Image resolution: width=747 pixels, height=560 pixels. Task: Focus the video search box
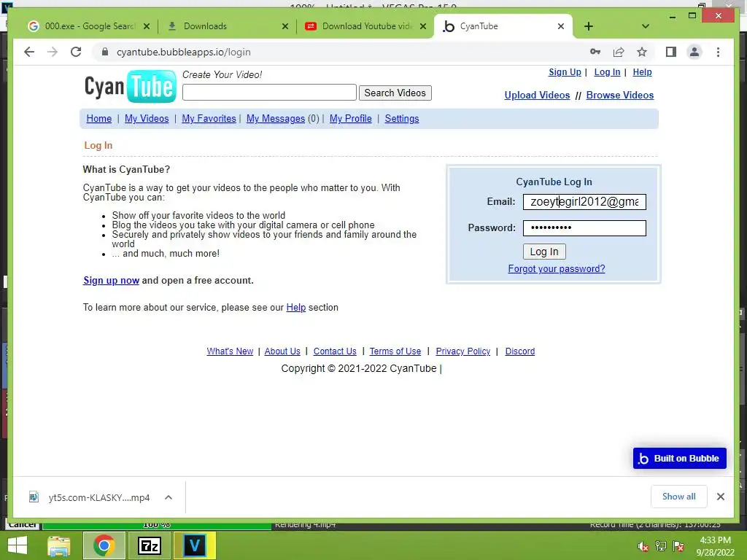(269, 93)
